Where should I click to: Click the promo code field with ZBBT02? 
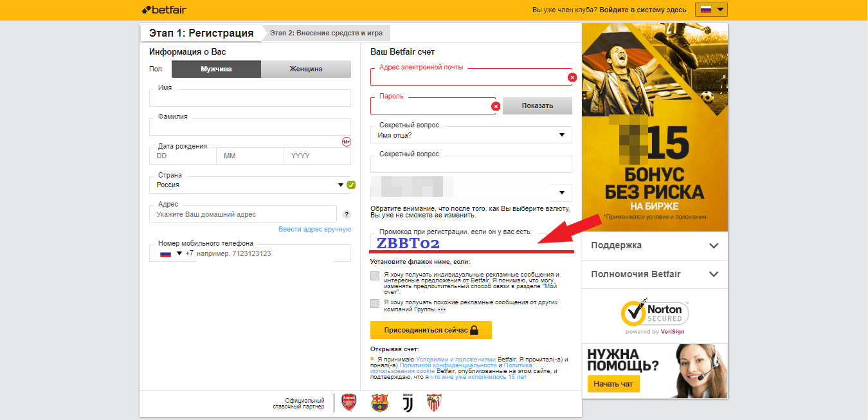471,243
